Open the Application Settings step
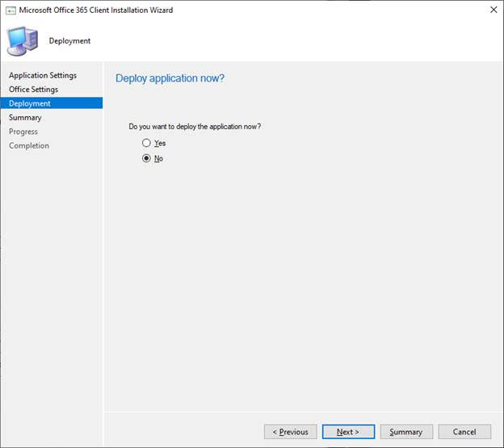This screenshot has height=448, width=504. tap(43, 75)
